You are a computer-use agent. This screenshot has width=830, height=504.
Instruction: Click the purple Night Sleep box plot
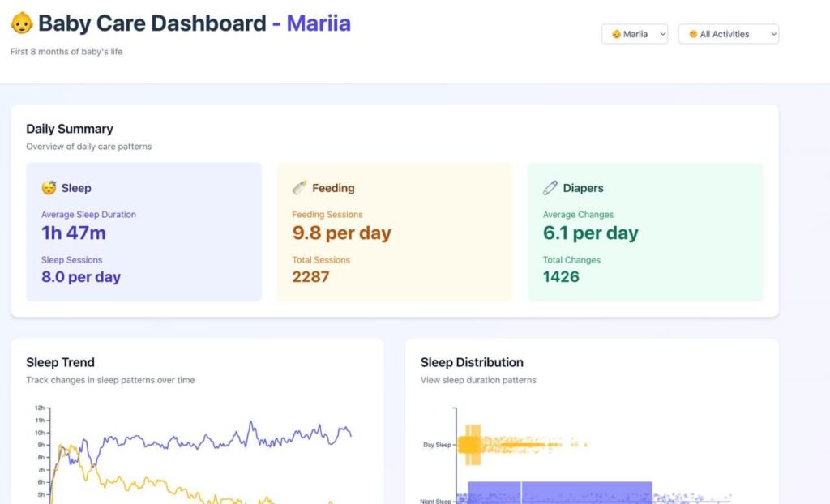click(560, 493)
